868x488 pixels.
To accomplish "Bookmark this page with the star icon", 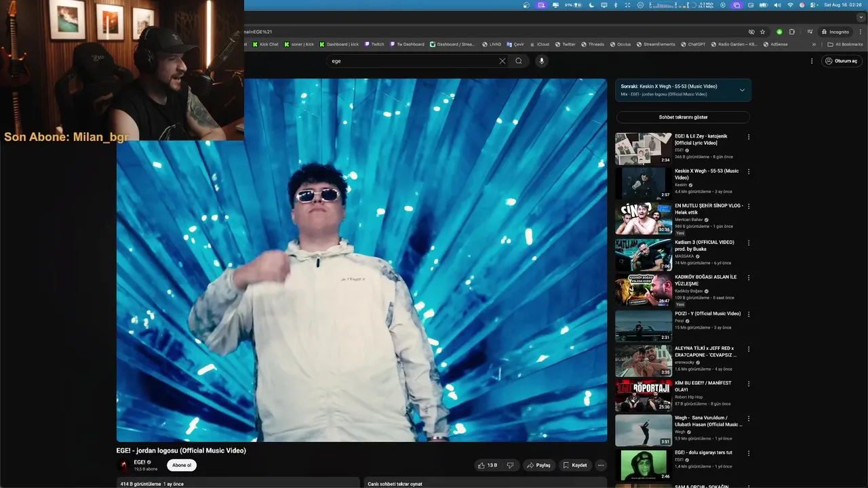I will [762, 32].
